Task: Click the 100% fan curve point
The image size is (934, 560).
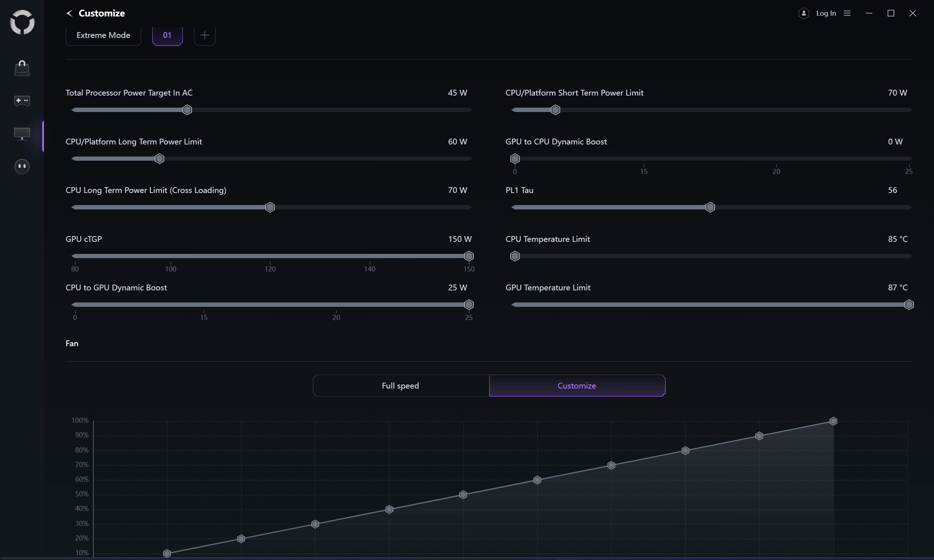Action: pyautogui.click(x=833, y=421)
